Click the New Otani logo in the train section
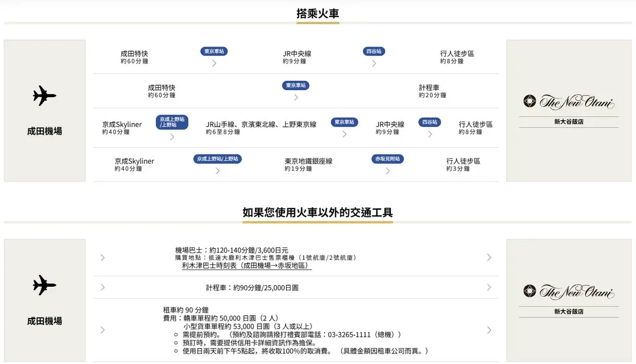Viewport: 636px width, 364px height. [x=568, y=102]
